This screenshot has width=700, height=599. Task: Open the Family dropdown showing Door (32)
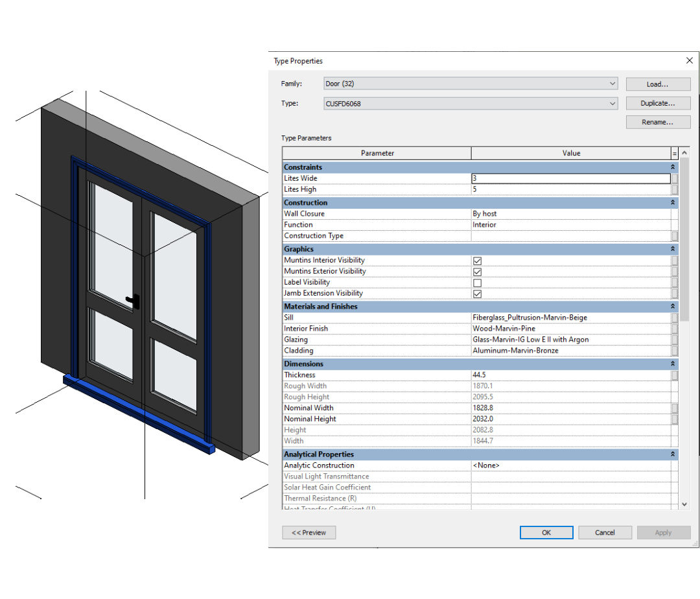tap(470, 84)
